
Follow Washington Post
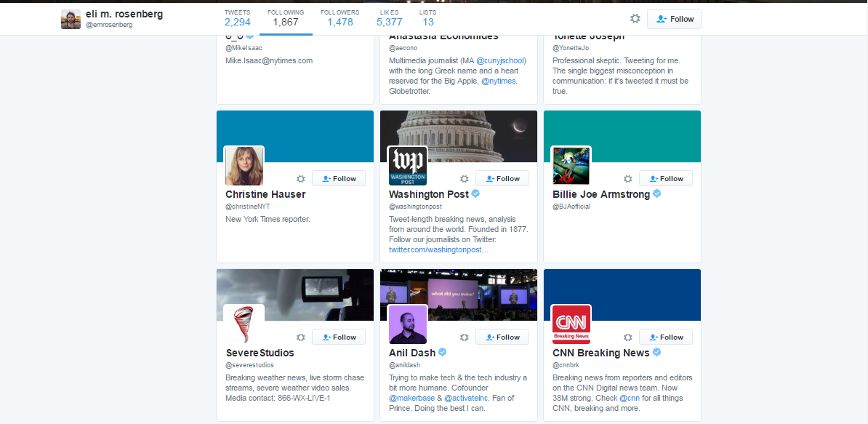pyautogui.click(x=502, y=178)
